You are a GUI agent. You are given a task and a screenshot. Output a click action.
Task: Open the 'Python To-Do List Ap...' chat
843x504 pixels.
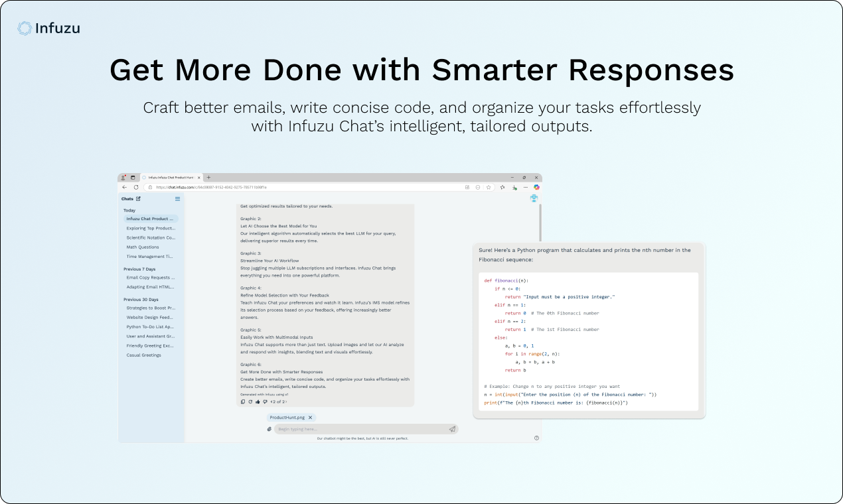[151, 327]
